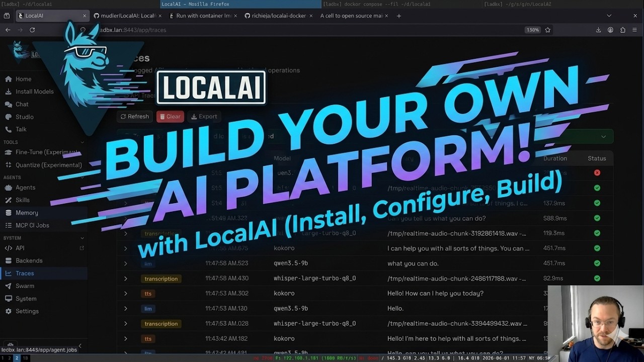The height and width of the screenshot is (362, 644).
Task: Reload the current page
Action: pyautogui.click(x=32, y=30)
